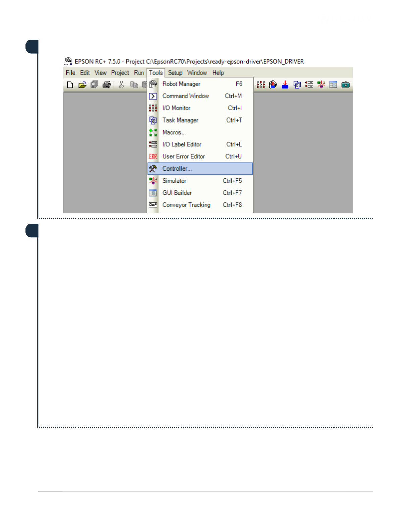Click the Open folder toolbar icon

point(82,85)
